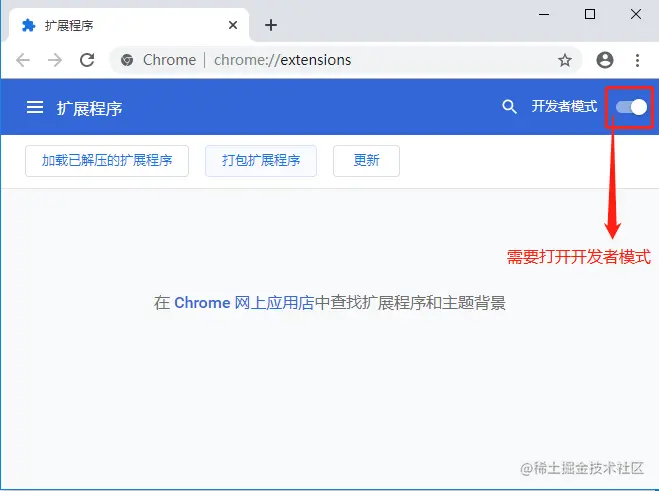Close the 扩展程序 tab
Viewport: 659px width, 491px height.
(233, 25)
